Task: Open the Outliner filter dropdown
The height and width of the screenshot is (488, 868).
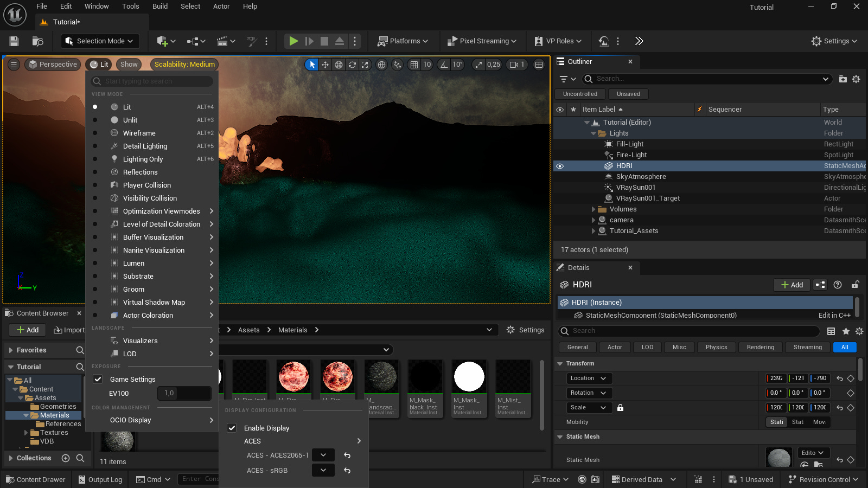Action: pos(567,79)
